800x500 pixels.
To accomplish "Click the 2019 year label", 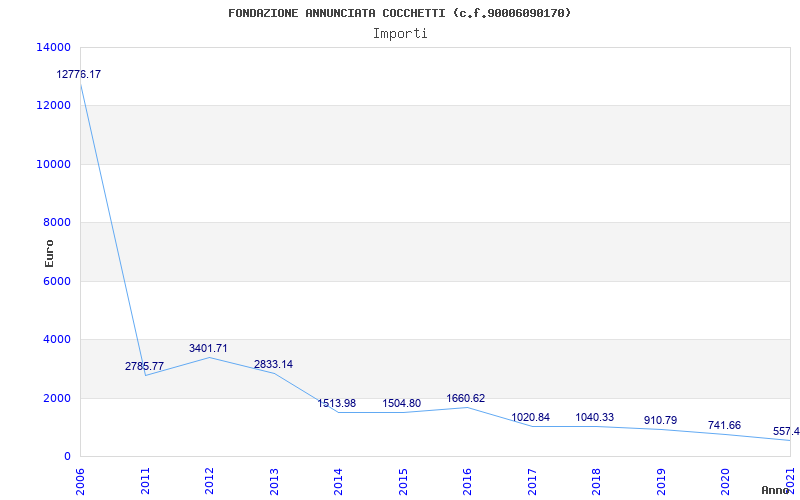I will (661, 481).
